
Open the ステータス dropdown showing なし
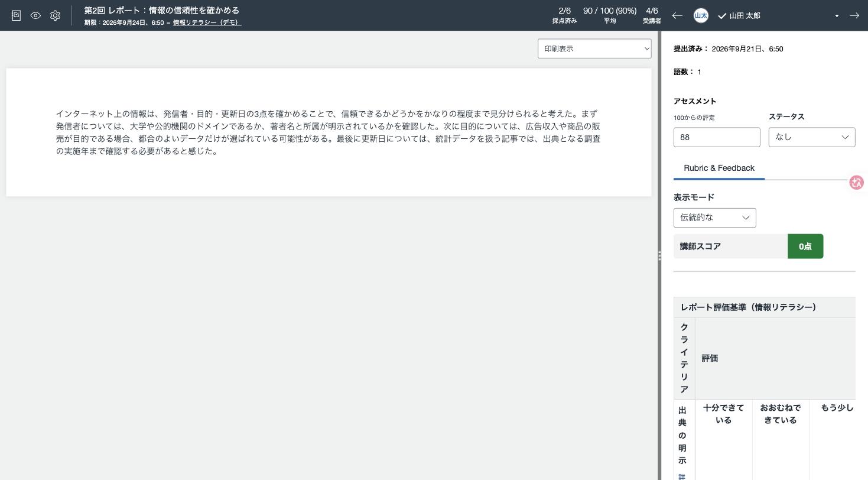coord(812,137)
